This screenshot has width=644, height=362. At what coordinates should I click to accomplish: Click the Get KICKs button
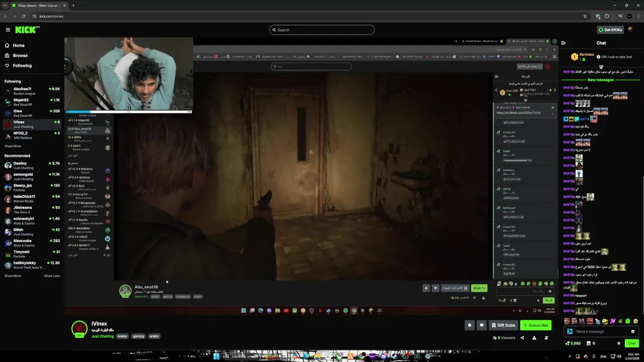[610, 30]
